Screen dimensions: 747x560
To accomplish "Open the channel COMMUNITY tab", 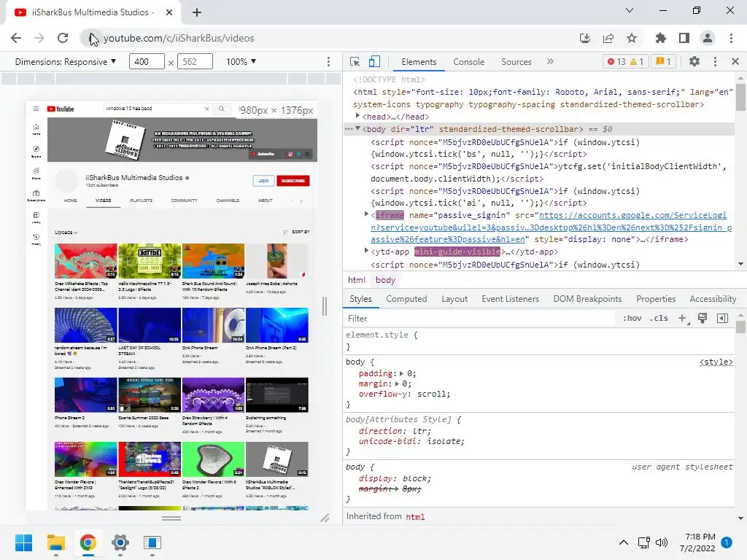I will coord(184,201).
